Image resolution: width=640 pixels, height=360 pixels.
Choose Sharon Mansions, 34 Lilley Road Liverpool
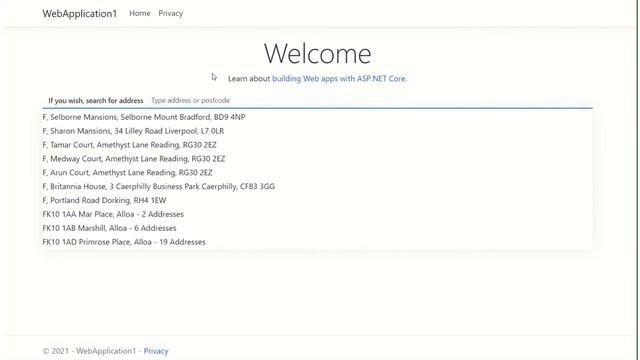tap(317, 131)
